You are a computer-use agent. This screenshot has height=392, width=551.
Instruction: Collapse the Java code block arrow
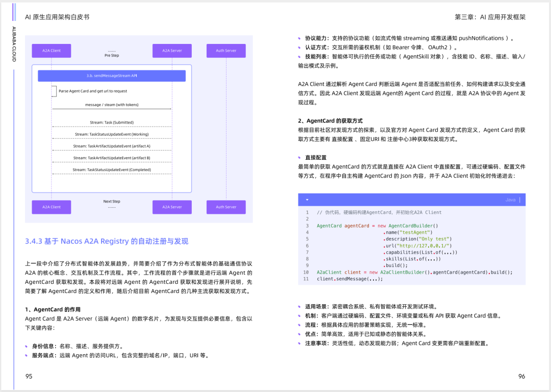coord(307,200)
